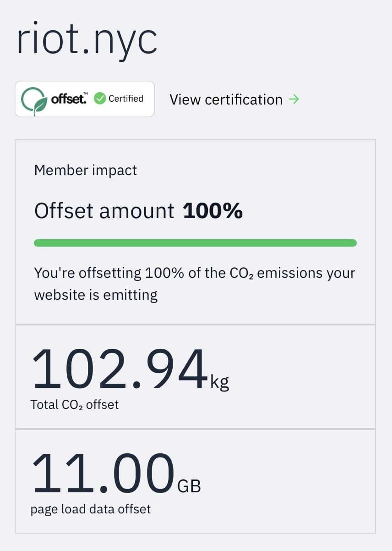
Task: Click the green arrow beside View certification
Action: pyautogui.click(x=294, y=99)
